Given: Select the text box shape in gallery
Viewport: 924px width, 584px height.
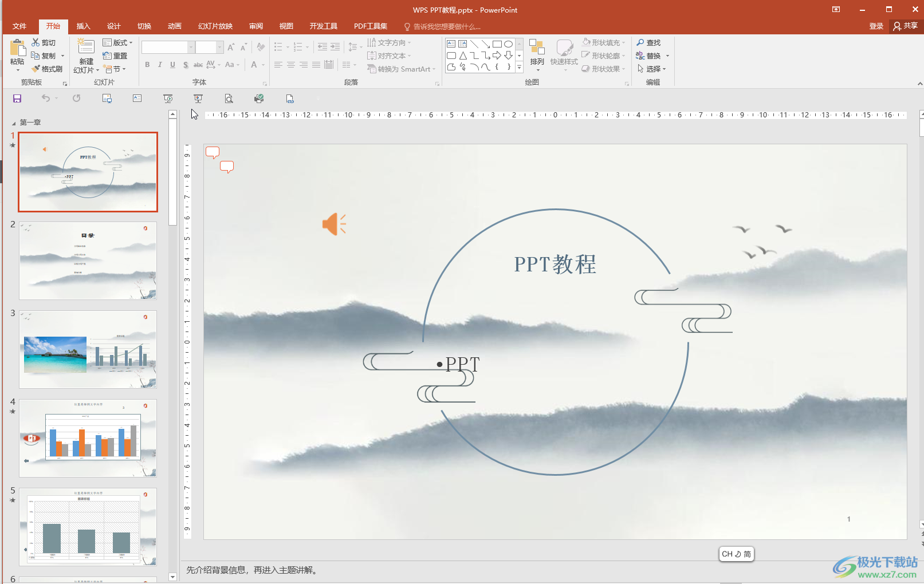Looking at the screenshot, I should (451, 44).
